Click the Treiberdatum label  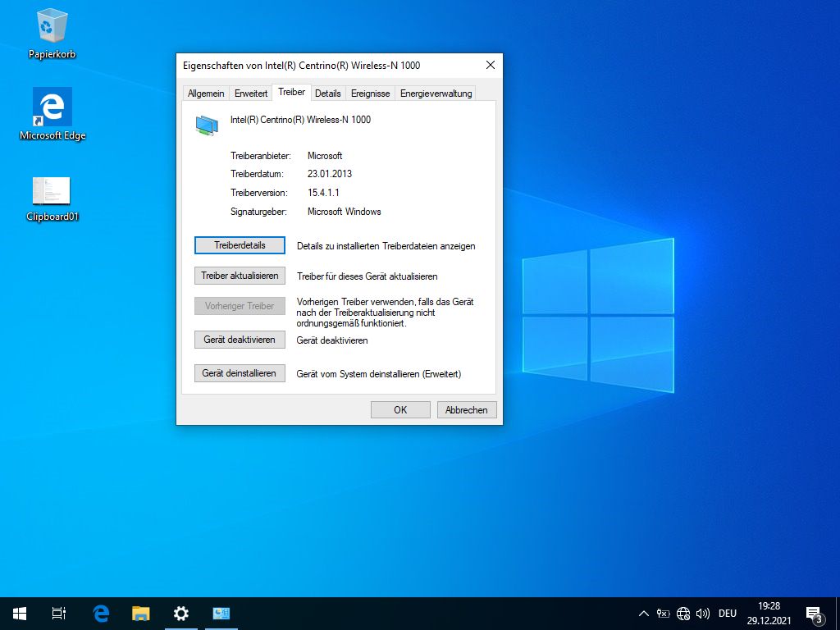pos(257,174)
